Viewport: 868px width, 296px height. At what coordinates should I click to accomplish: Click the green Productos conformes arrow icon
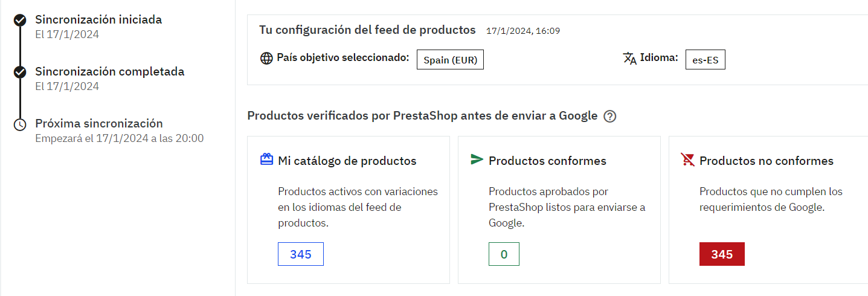coord(477,159)
